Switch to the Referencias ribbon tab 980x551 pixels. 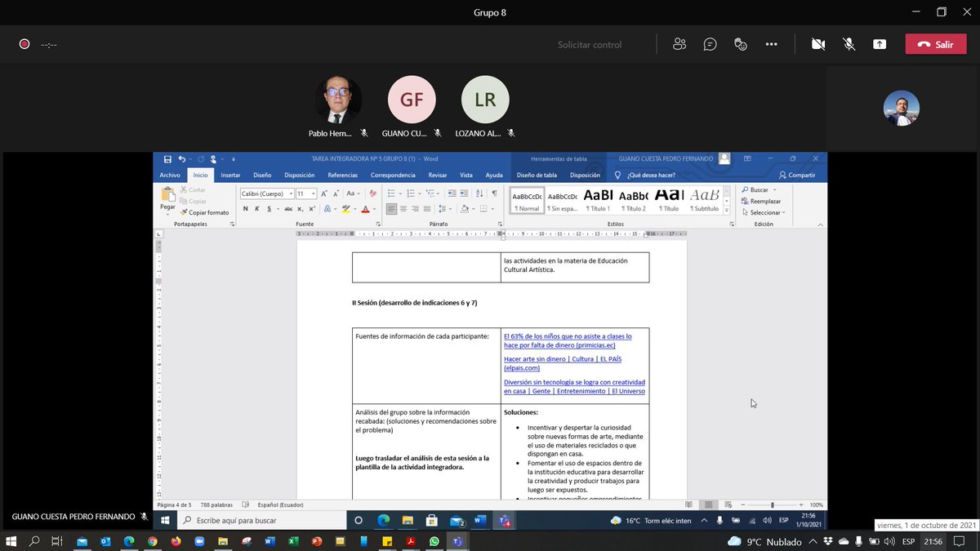tap(343, 175)
